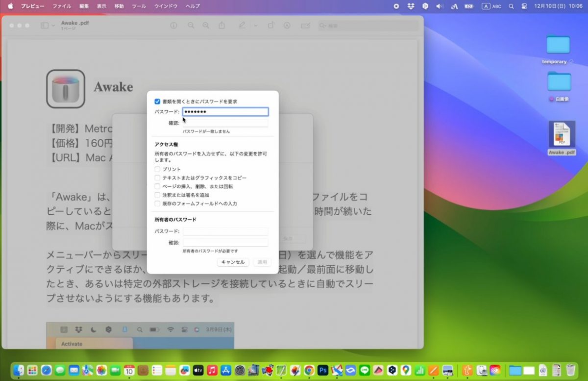Show the markup toolbar icon
588x381 pixels.
[x=287, y=25]
